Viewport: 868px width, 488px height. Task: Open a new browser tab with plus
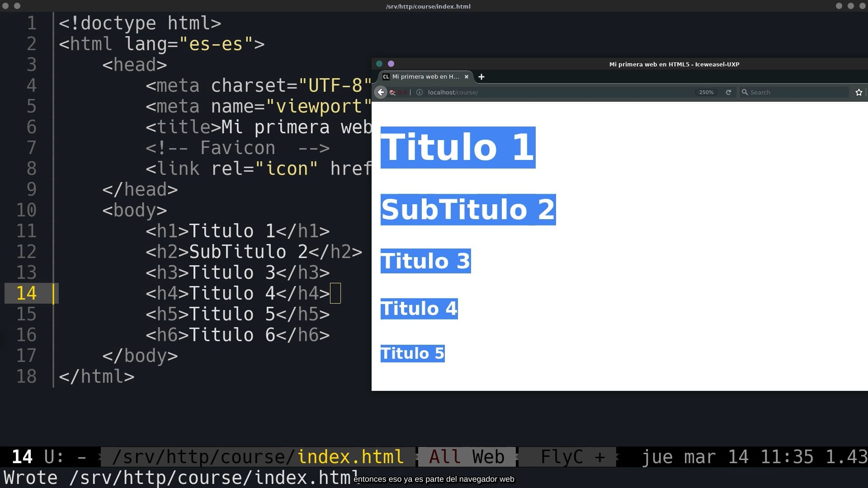tap(481, 77)
